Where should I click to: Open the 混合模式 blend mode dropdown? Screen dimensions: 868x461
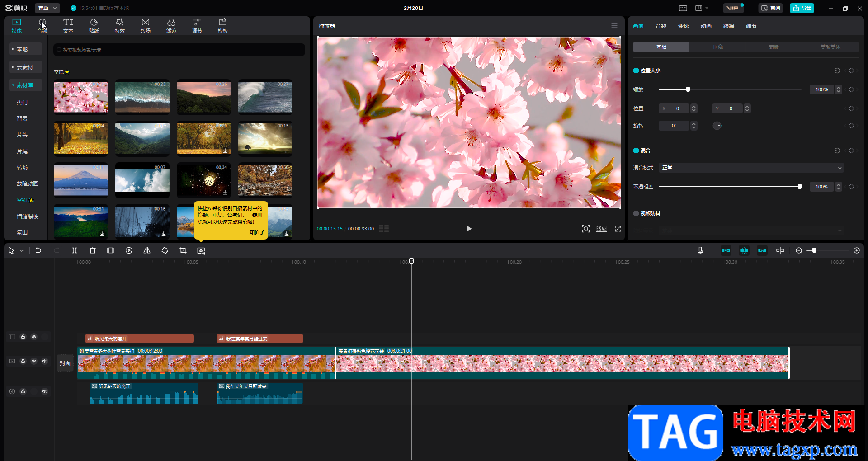click(x=751, y=168)
